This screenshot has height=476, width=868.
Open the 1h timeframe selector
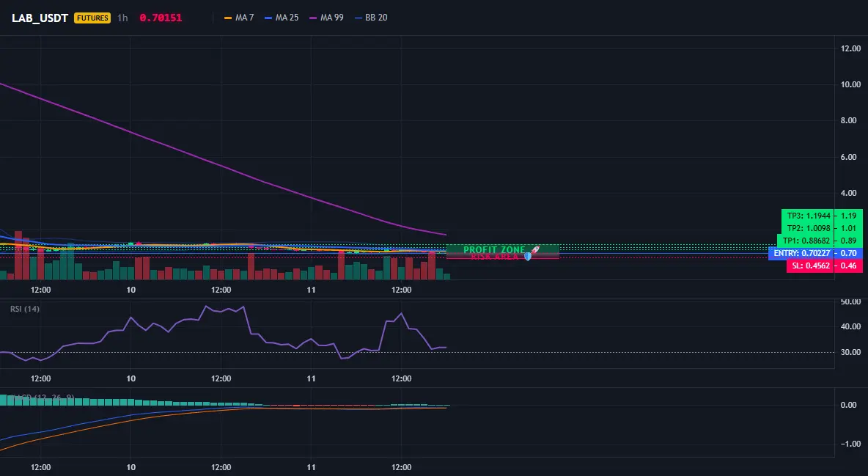(x=122, y=18)
